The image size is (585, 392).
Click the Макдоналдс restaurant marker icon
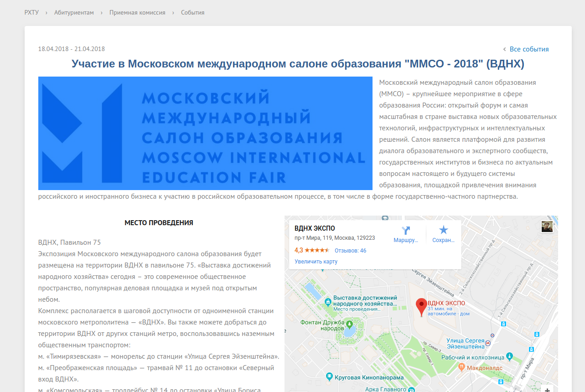click(462, 366)
